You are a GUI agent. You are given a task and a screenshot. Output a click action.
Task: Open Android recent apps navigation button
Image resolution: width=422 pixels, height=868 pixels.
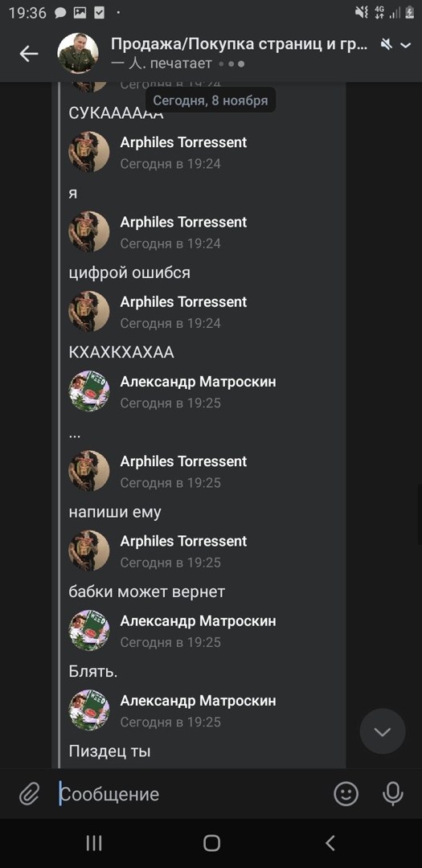(94, 843)
